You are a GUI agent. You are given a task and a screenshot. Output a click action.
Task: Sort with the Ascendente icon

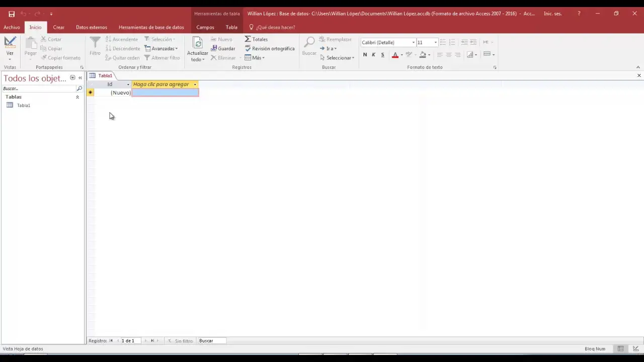(x=108, y=39)
